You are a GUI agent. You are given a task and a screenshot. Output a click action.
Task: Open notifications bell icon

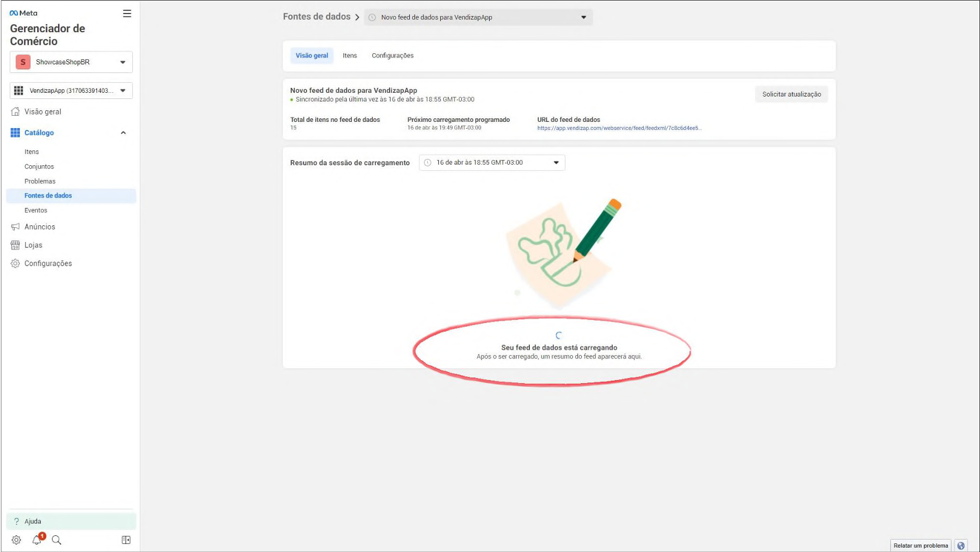pos(36,540)
